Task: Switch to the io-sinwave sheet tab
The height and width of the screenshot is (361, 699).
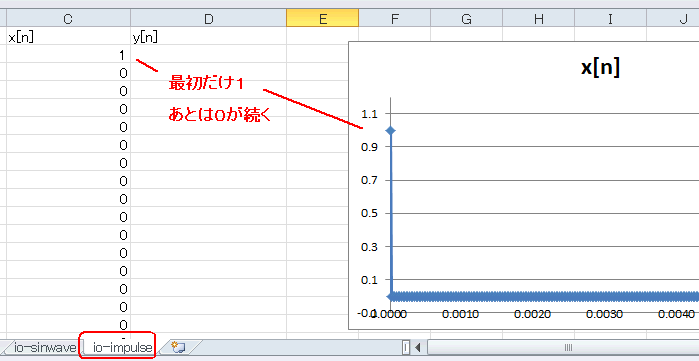Action: (x=45, y=347)
